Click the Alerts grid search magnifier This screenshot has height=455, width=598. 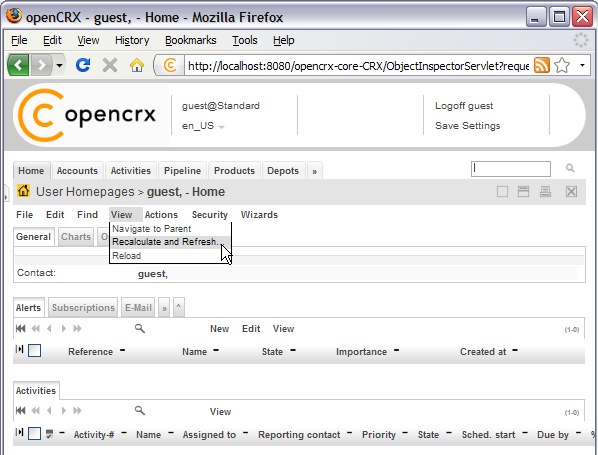pyautogui.click(x=140, y=328)
